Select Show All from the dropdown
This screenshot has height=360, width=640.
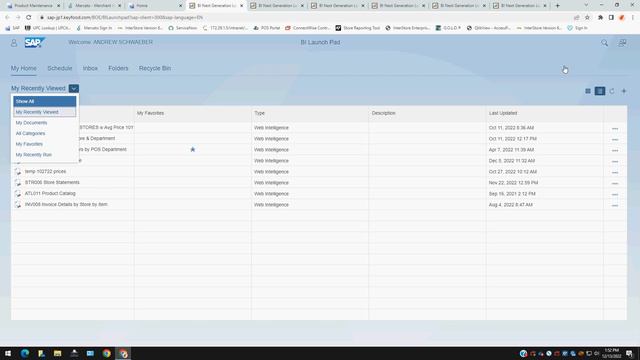click(44, 101)
